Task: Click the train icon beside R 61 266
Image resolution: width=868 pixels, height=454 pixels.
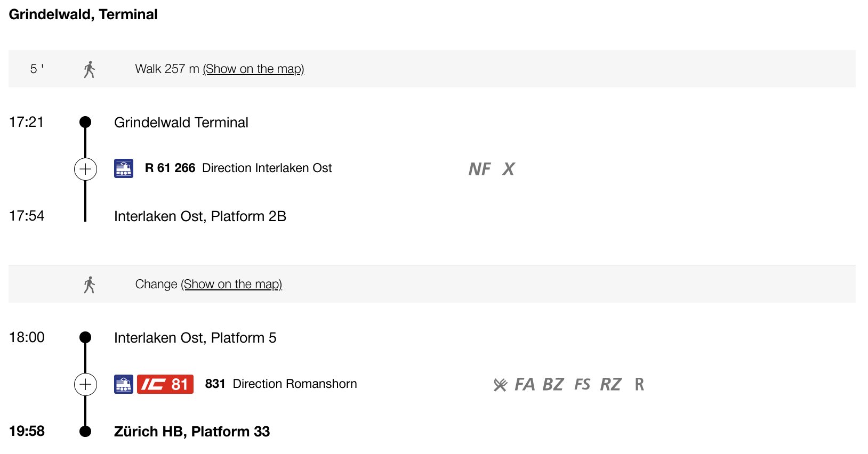Action: coord(124,168)
